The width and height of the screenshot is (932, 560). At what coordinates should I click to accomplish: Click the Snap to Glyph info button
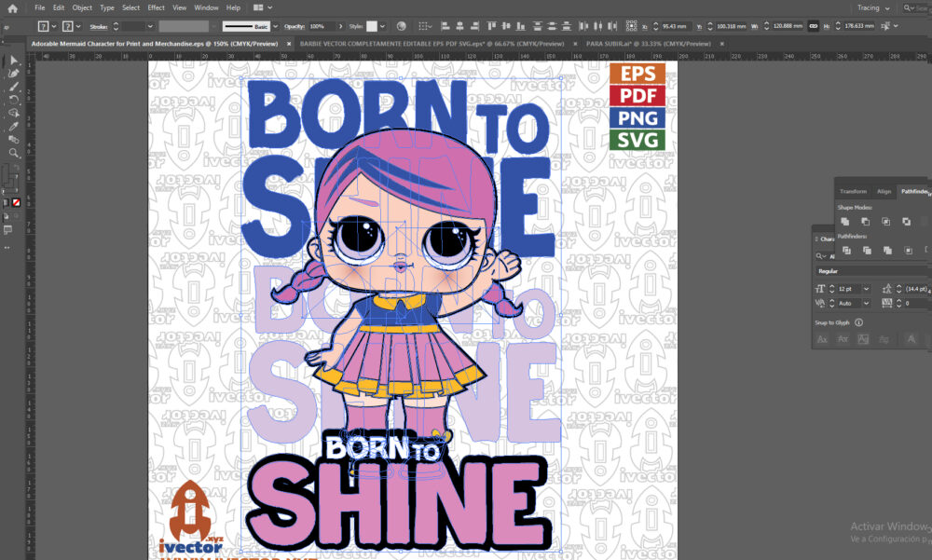[859, 322]
